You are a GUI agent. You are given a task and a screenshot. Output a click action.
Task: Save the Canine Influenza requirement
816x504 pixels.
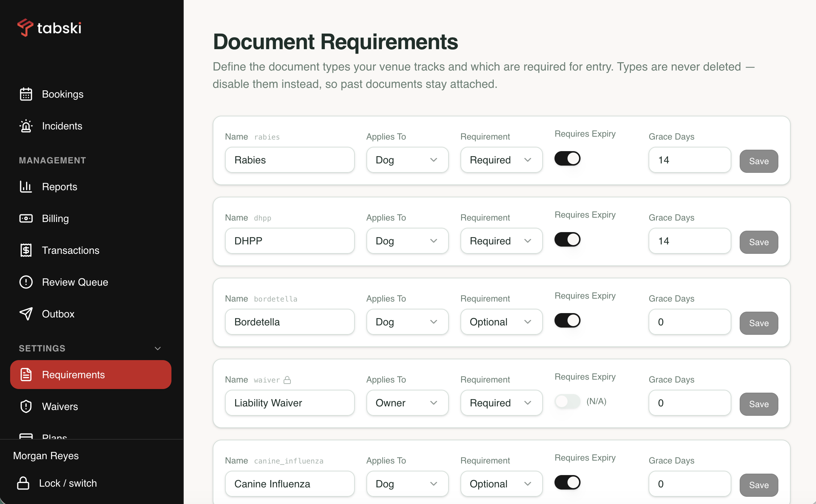(x=759, y=485)
